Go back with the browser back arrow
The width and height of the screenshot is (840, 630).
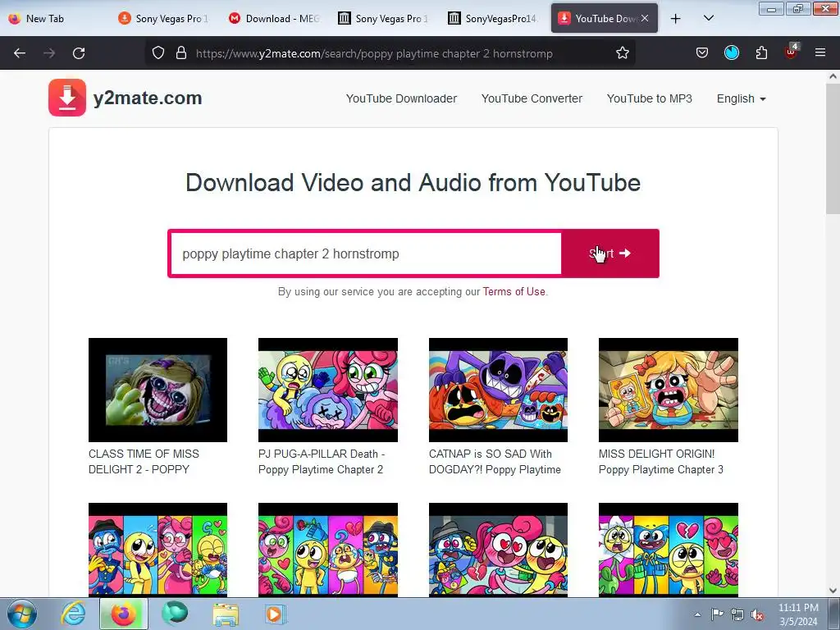coord(20,53)
